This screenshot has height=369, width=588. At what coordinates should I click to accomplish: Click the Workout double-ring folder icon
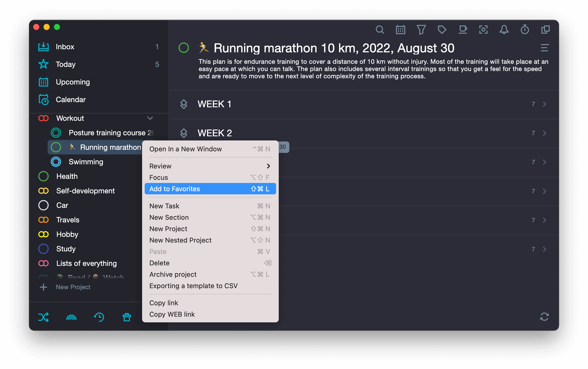click(43, 118)
